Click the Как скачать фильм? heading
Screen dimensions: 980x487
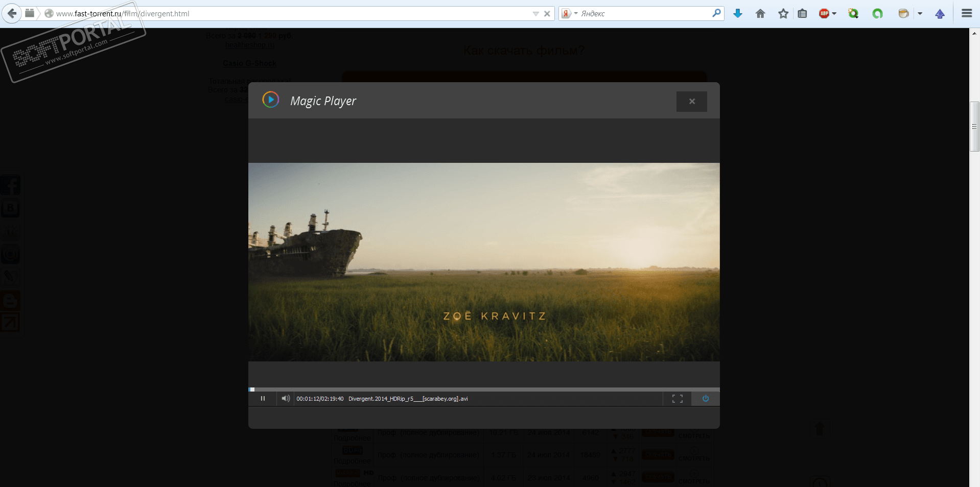(x=524, y=51)
